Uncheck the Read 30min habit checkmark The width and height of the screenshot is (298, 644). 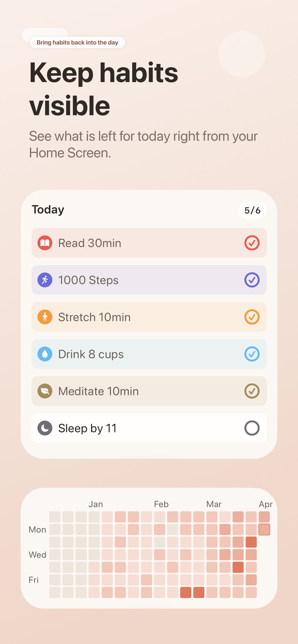(x=252, y=243)
